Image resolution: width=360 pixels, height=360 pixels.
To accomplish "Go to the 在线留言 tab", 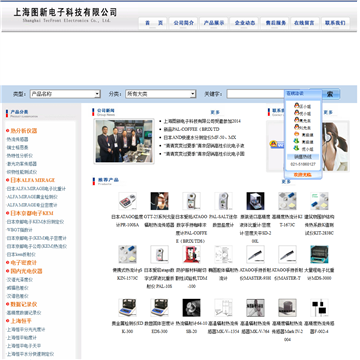I will click(x=304, y=23).
